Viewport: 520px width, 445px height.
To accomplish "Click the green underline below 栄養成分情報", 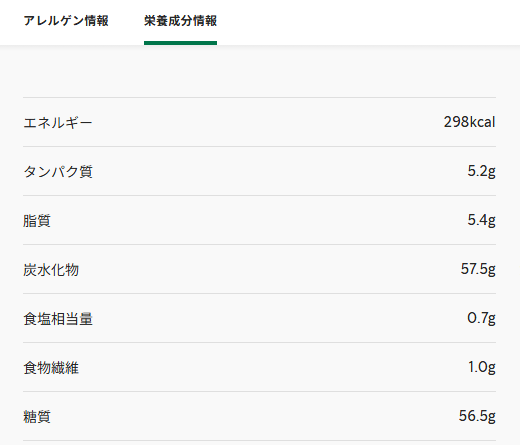I will click(180, 43).
